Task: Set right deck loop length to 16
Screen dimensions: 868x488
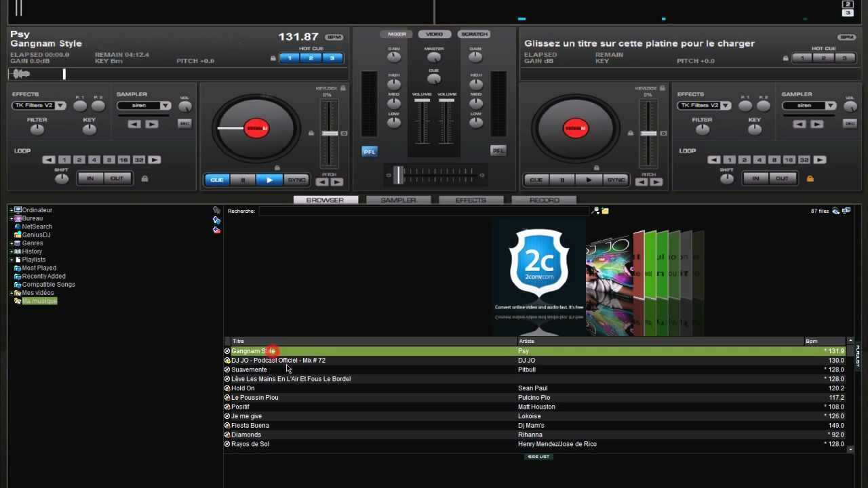Action: click(789, 160)
